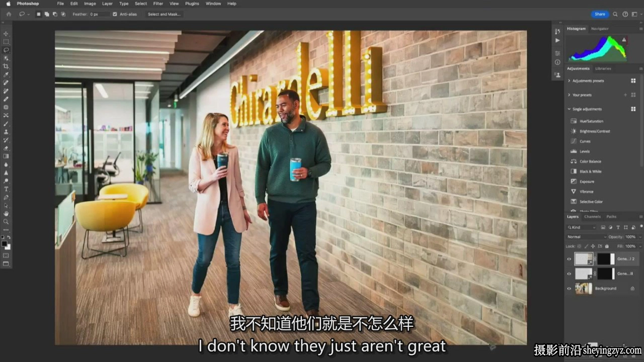Click the Feather input field
The image size is (644, 362).
[100, 14]
